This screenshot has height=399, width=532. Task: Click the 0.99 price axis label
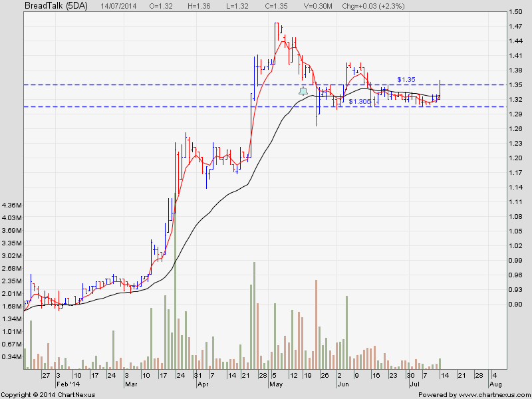[x=515, y=260]
